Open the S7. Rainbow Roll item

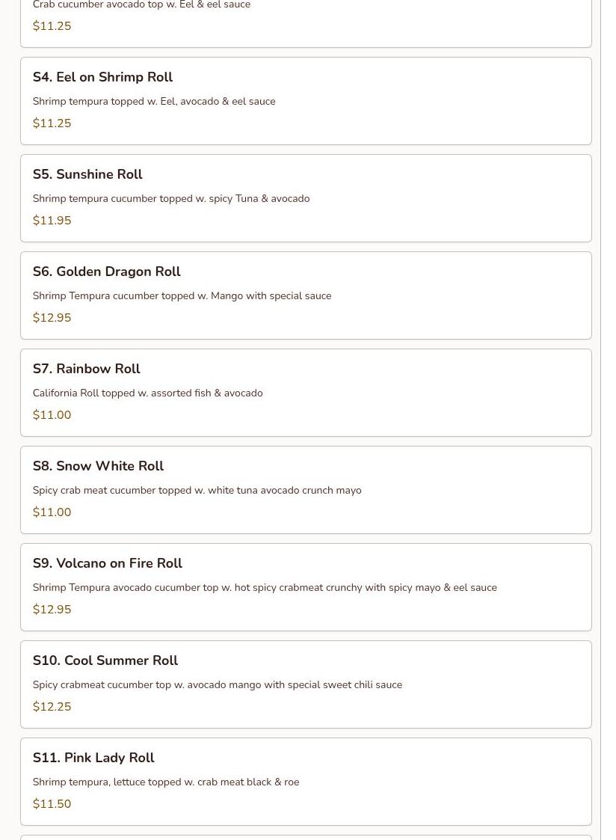[x=86, y=370]
